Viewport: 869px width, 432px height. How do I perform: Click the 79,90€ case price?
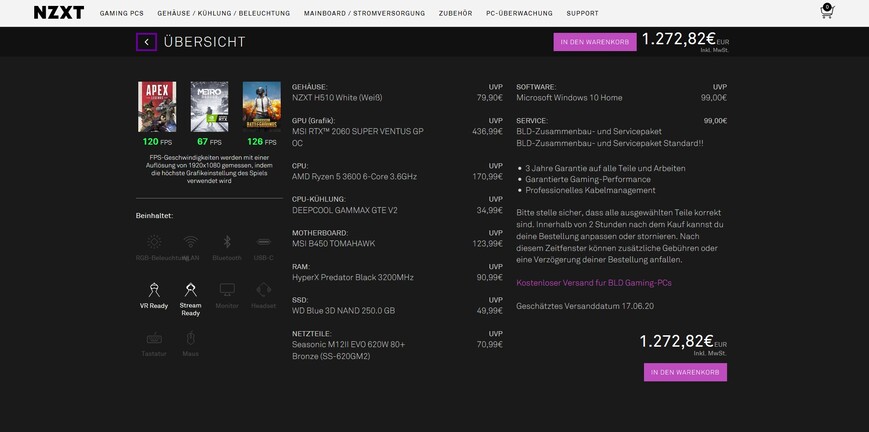489,98
